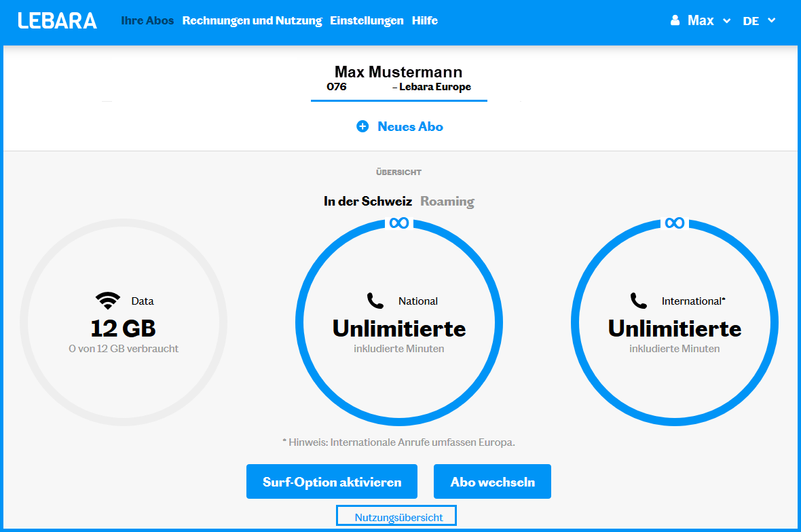The height and width of the screenshot is (532, 801).
Task: Click the phone icon beside National
Action: [x=375, y=301]
